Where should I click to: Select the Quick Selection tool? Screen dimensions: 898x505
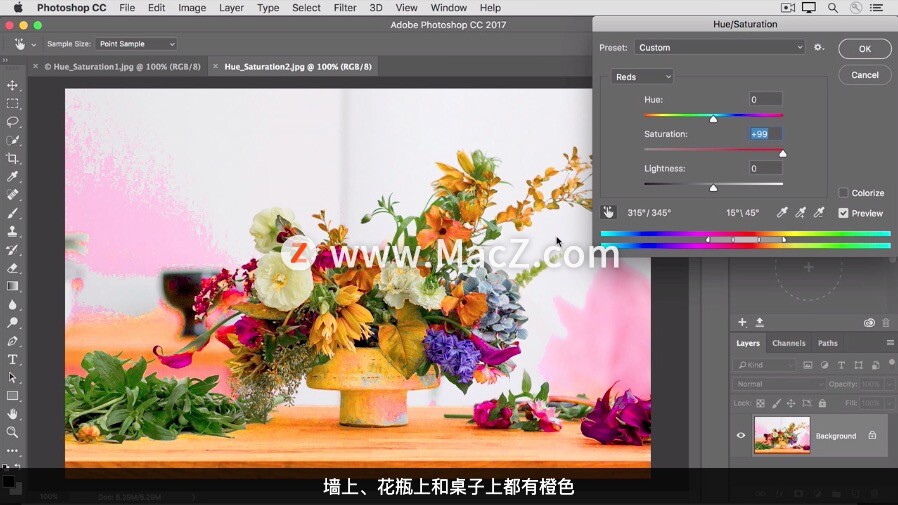coord(12,140)
